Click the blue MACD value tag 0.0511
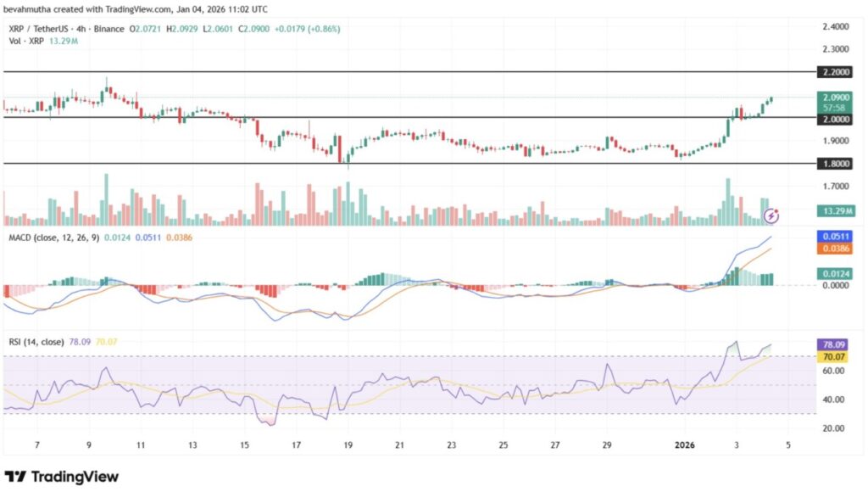This screenshot has width=868, height=492. point(836,237)
